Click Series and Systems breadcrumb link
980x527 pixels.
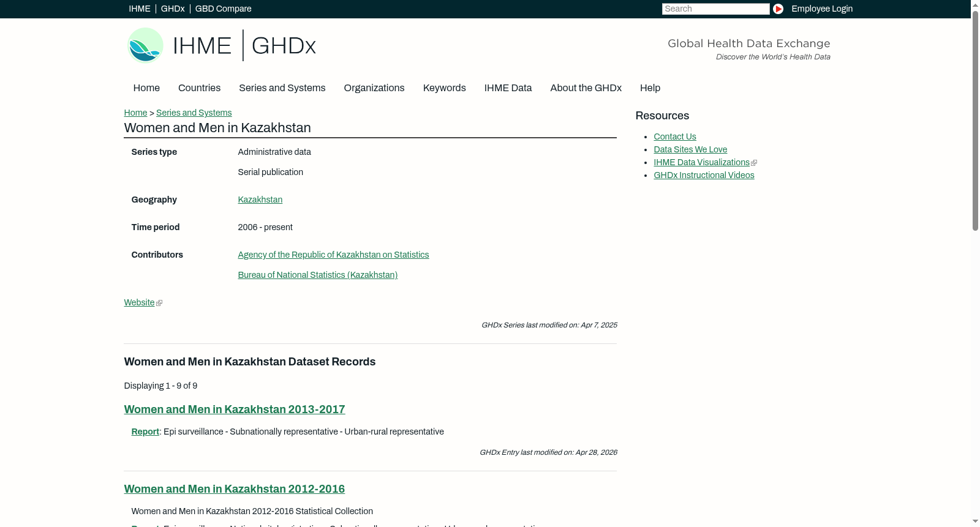[x=194, y=113]
